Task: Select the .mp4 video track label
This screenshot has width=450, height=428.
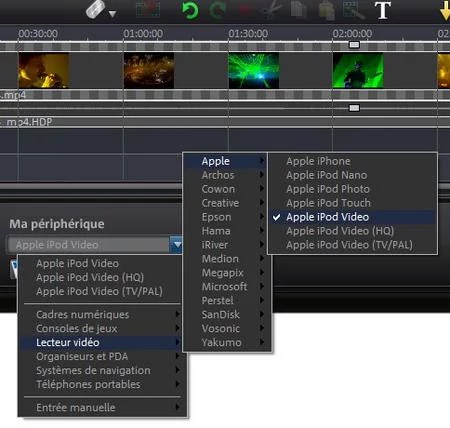Action: coord(13,95)
